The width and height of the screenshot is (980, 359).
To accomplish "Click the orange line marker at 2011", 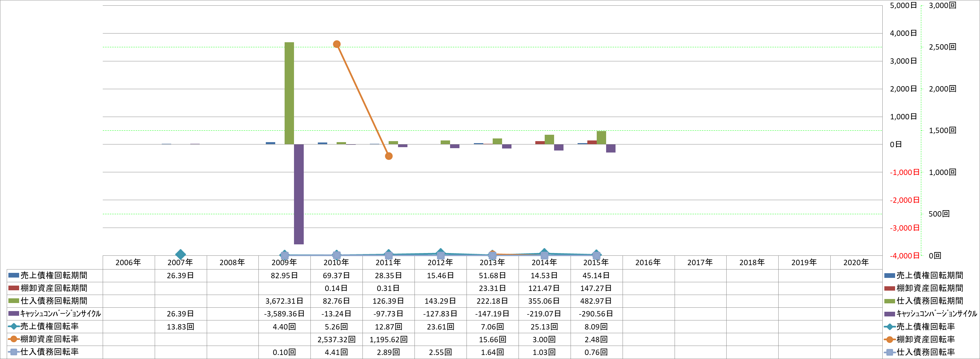I will click(388, 156).
